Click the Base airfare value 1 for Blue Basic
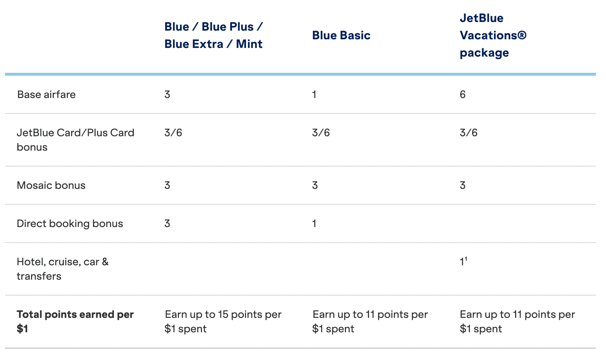The image size is (606, 364). pyautogui.click(x=314, y=94)
